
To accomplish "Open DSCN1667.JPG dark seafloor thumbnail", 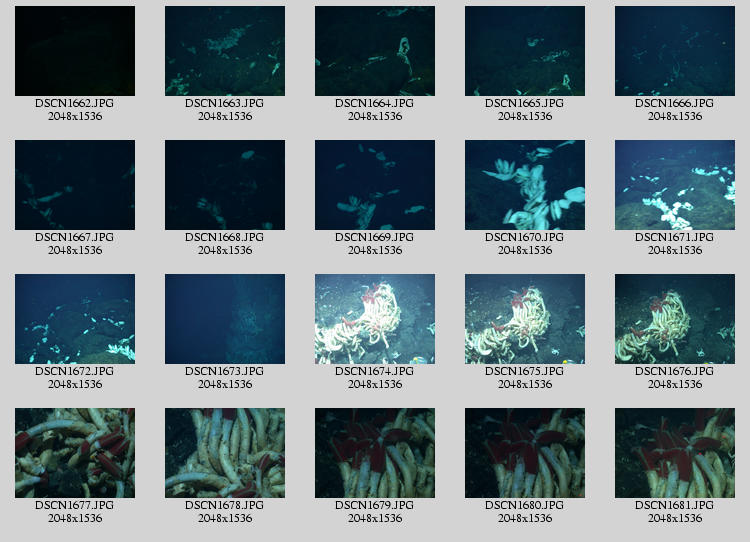I will point(75,185).
